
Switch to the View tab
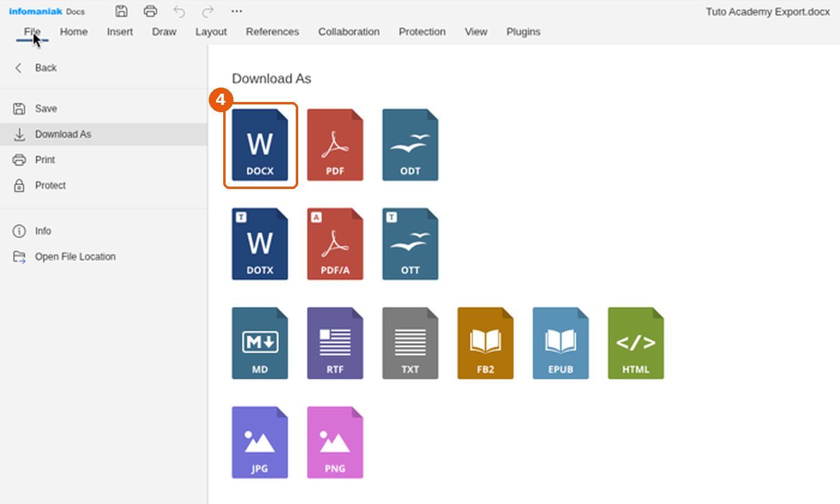(476, 32)
